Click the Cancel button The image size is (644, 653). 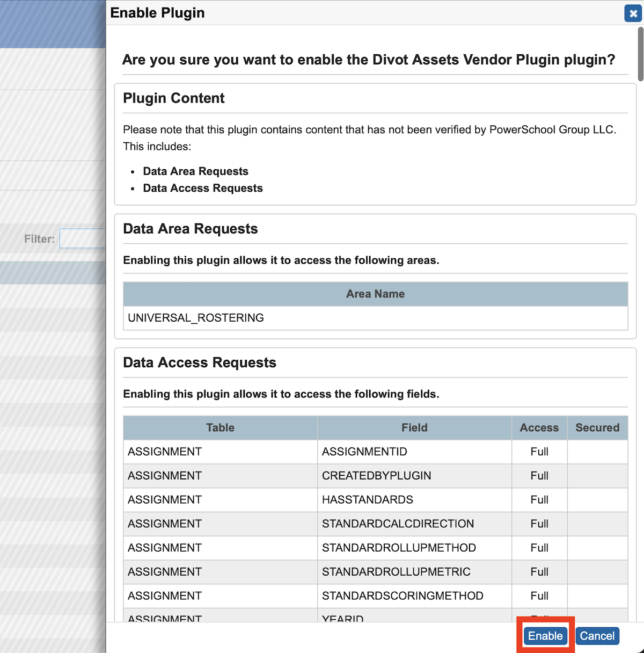597,636
